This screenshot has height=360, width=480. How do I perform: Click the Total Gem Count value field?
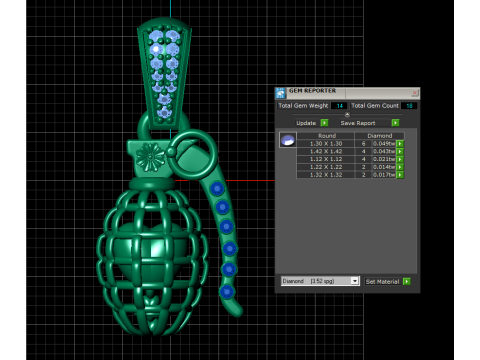coord(409,106)
